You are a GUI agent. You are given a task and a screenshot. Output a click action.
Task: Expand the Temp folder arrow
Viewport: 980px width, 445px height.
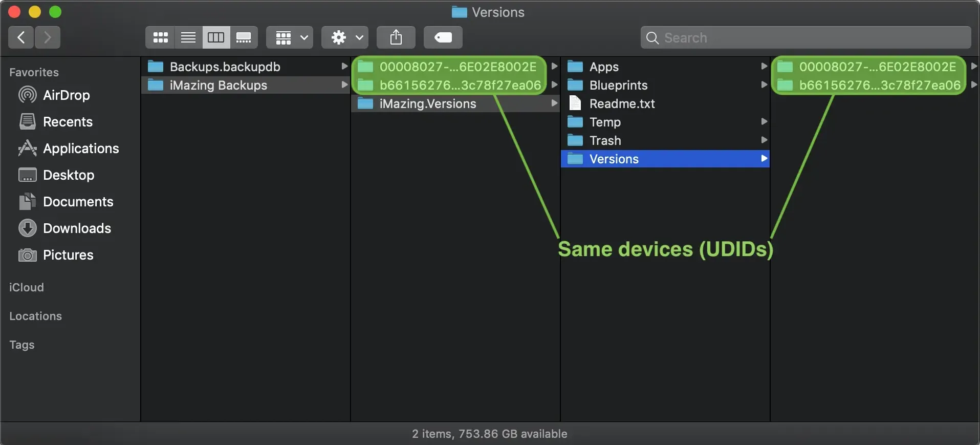click(x=764, y=121)
